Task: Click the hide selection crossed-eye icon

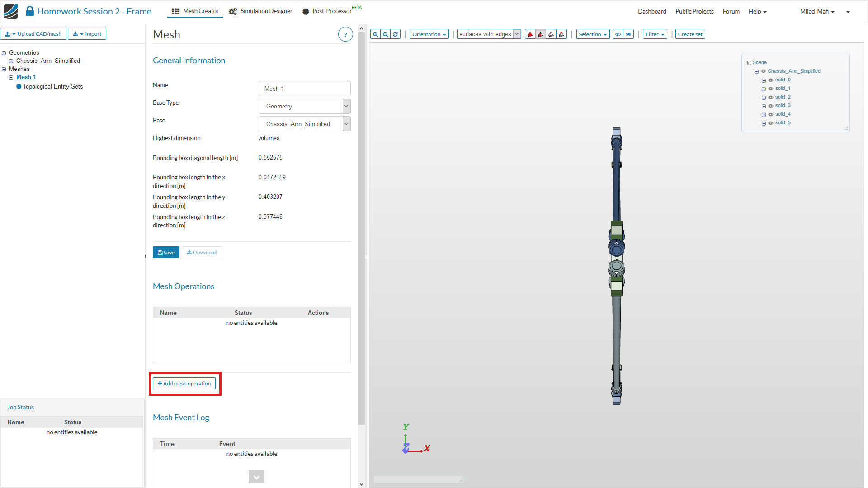Action: pyautogui.click(x=618, y=34)
